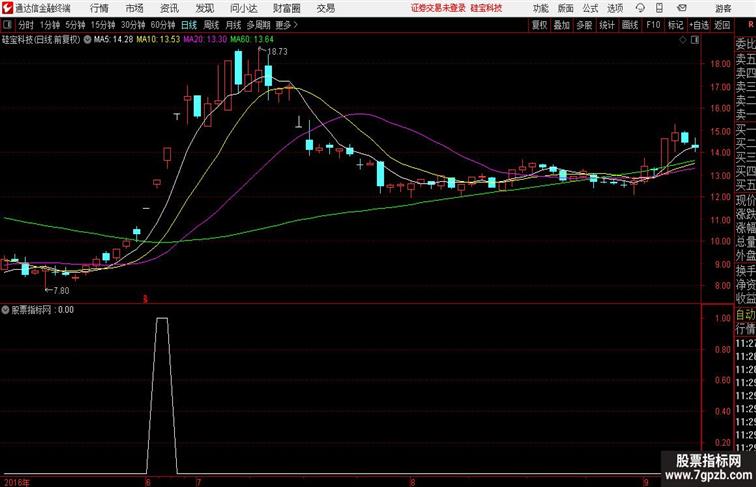Click the 统计 statistics toolbar button

coord(607,25)
